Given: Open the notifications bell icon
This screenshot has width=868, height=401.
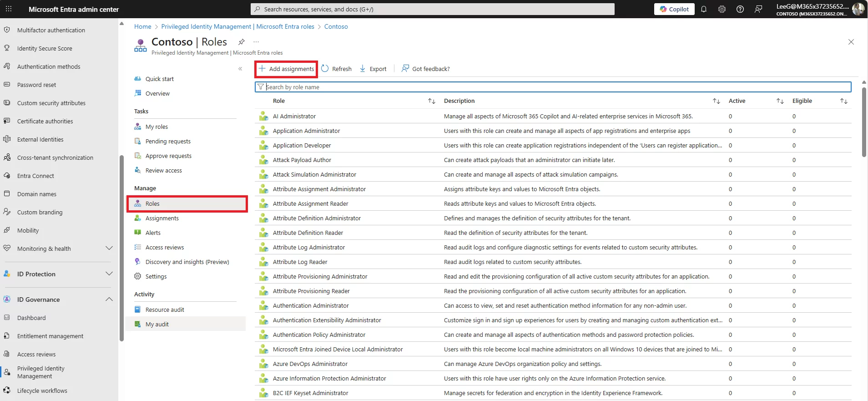Looking at the screenshot, I should tap(704, 9).
